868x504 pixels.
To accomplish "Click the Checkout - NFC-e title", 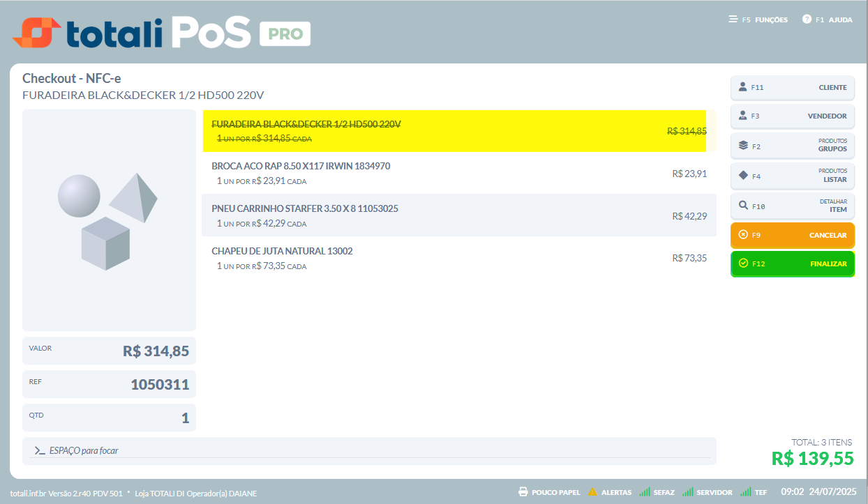I will pyautogui.click(x=72, y=79).
